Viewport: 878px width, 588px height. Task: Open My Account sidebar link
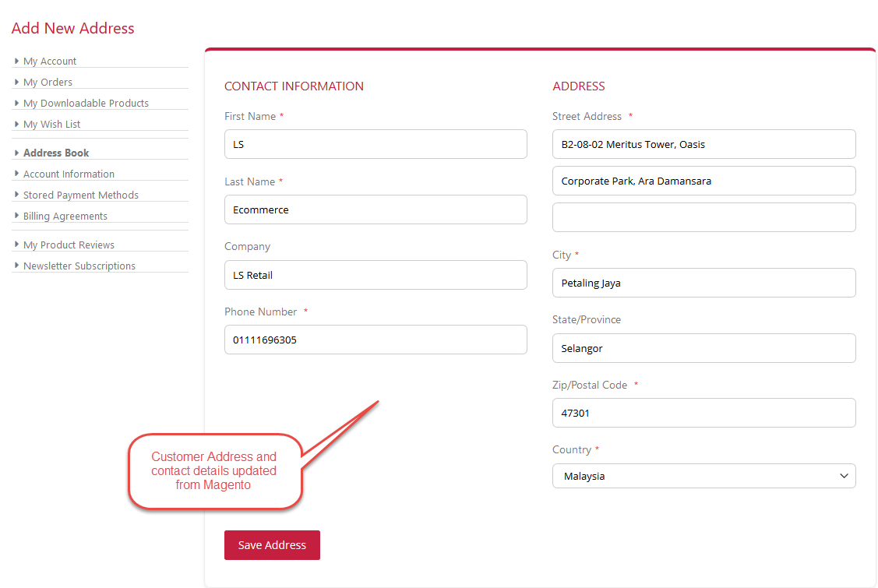coord(50,62)
